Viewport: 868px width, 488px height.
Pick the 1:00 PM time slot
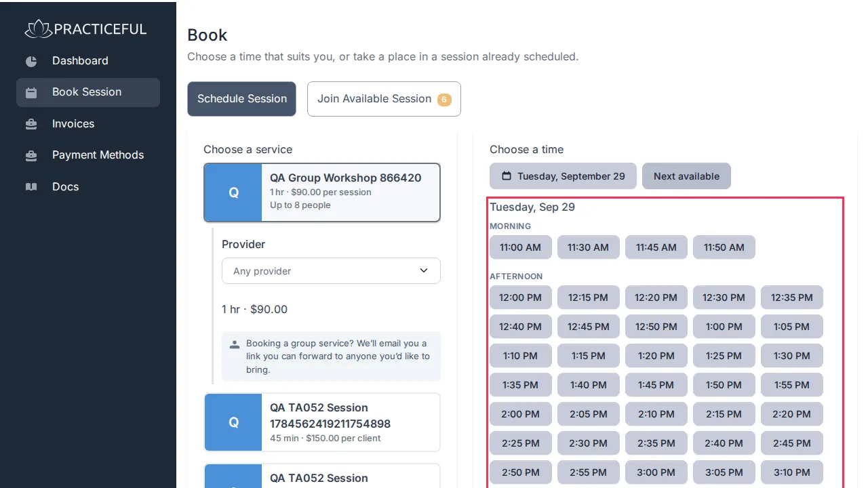724,327
